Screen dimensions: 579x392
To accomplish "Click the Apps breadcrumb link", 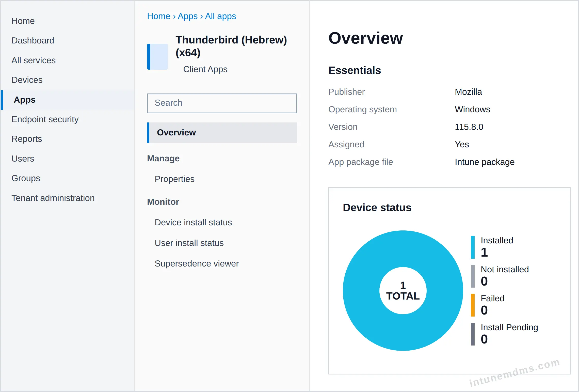I will [x=188, y=16].
